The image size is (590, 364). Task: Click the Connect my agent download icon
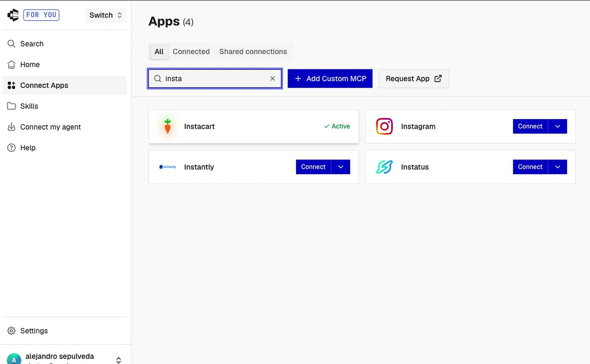[11, 127]
